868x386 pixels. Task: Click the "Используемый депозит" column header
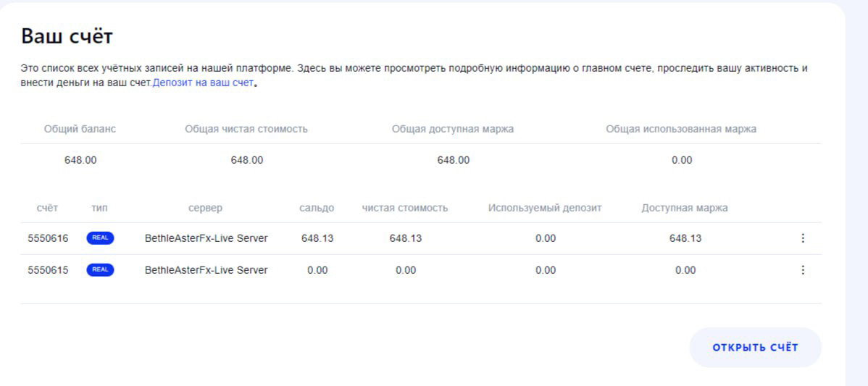click(x=545, y=208)
